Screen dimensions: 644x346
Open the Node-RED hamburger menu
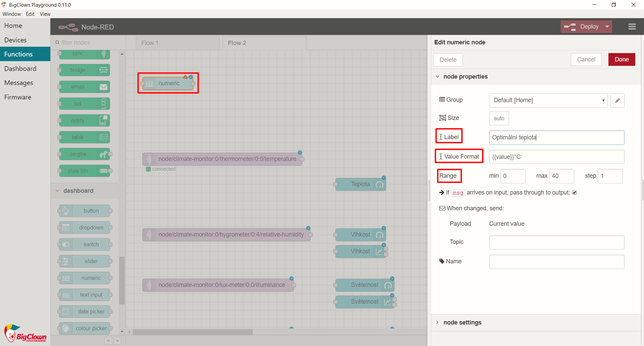(x=632, y=27)
